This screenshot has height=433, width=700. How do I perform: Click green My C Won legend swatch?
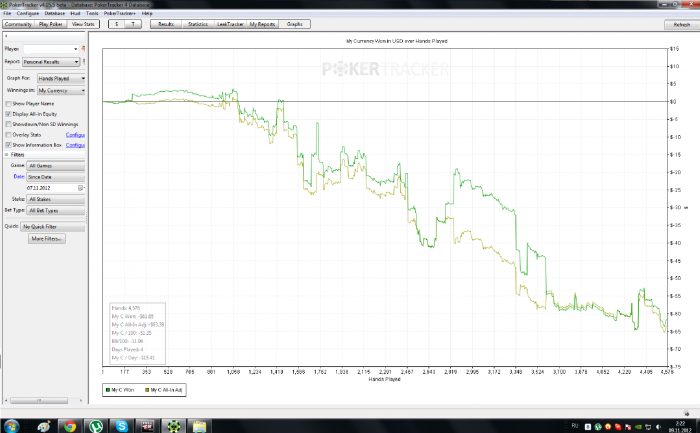108,390
